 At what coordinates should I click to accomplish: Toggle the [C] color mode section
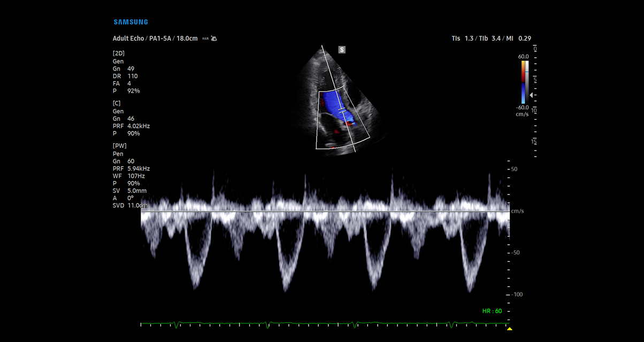pos(117,103)
